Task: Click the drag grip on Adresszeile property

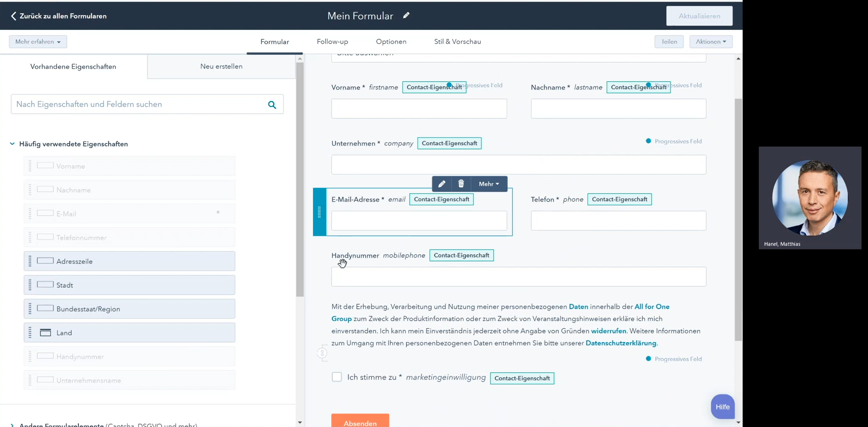Action: click(x=30, y=261)
